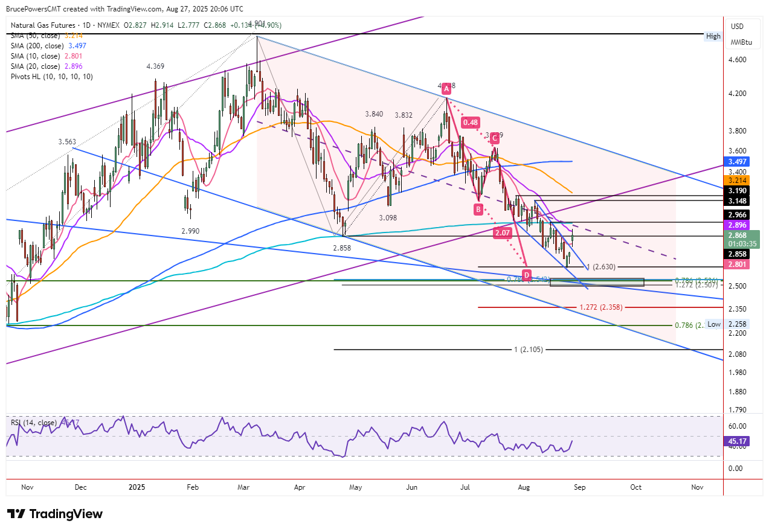Click the purple 45.17 RSI value tag
This screenshot has width=769, height=532.
tap(737, 441)
